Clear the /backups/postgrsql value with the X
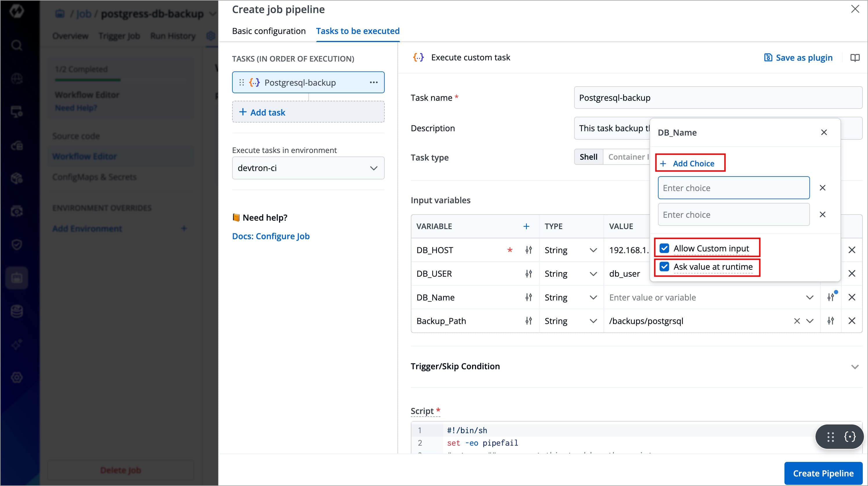The width and height of the screenshot is (868, 486). pos(797,321)
